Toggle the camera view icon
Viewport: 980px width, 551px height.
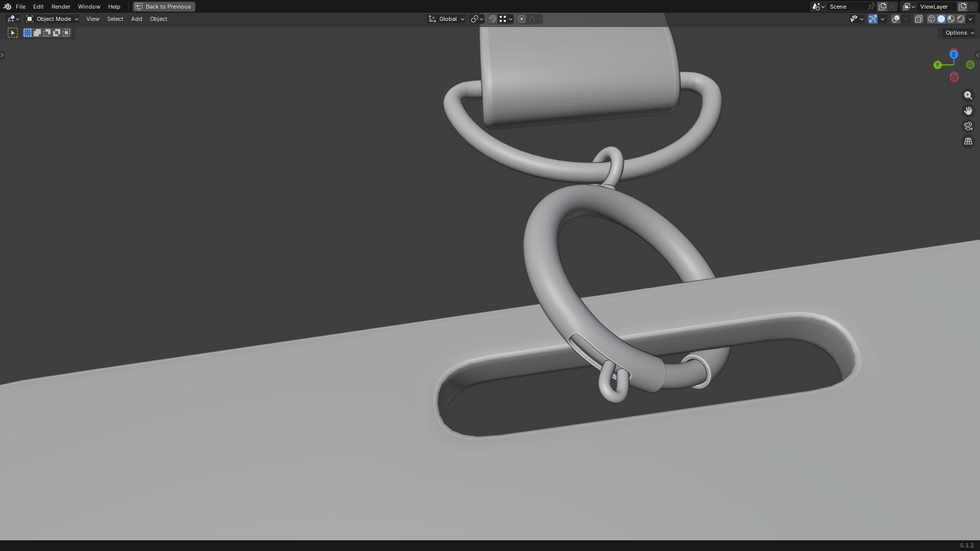(968, 126)
